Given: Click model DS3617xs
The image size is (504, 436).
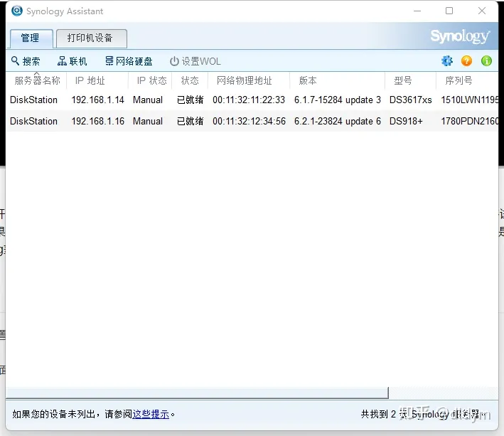Looking at the screenshot, I should pyautogui.click(x=410, y=100).
